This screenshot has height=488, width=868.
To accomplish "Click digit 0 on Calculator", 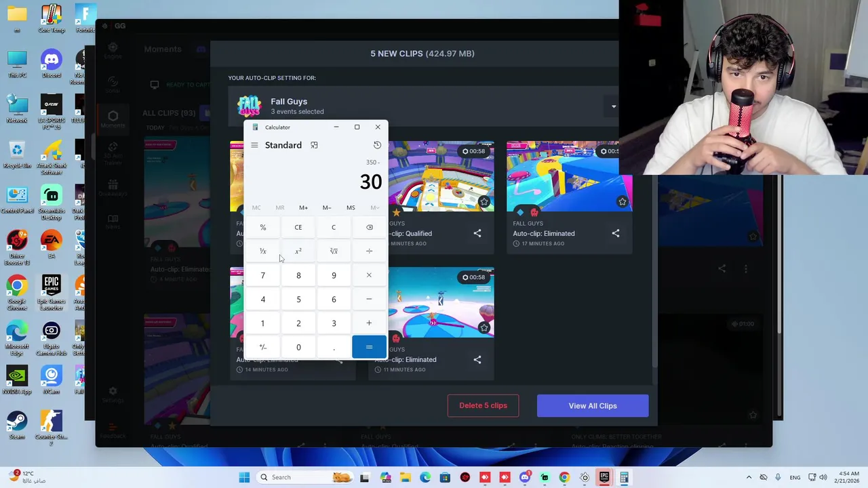I will point(298,347).
